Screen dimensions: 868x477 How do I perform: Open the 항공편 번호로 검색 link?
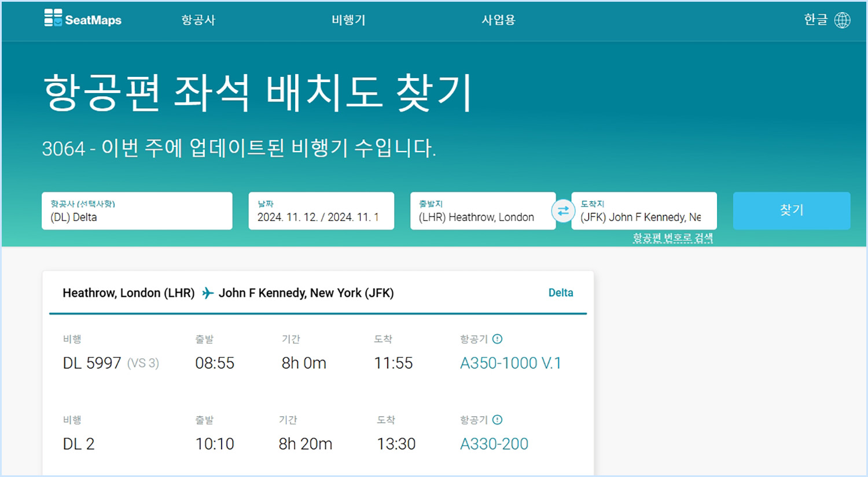coord(673,238)
